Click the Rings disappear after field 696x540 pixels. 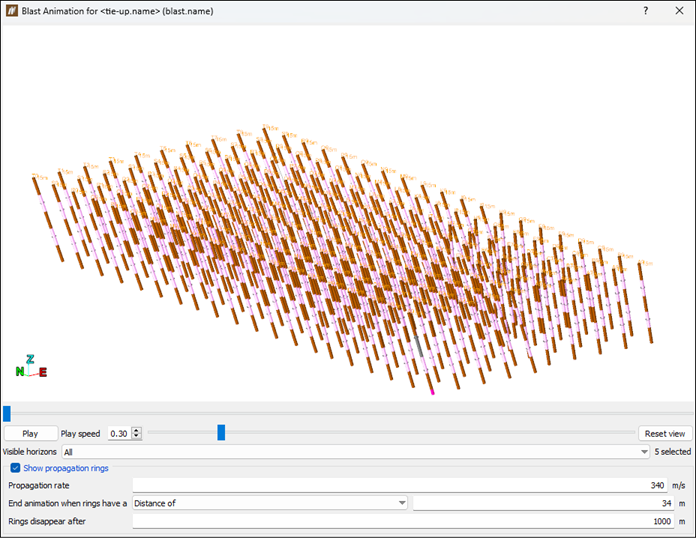[x=403, y=521]
